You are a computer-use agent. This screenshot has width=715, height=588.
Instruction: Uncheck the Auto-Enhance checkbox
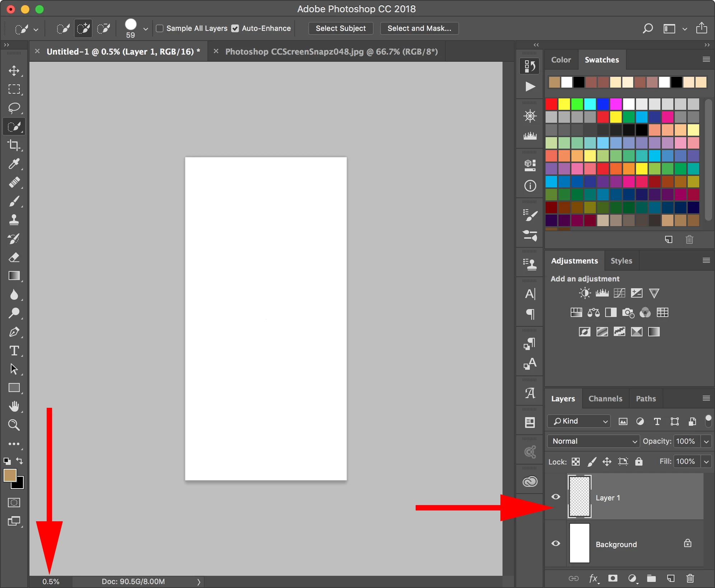click(235, 28)
